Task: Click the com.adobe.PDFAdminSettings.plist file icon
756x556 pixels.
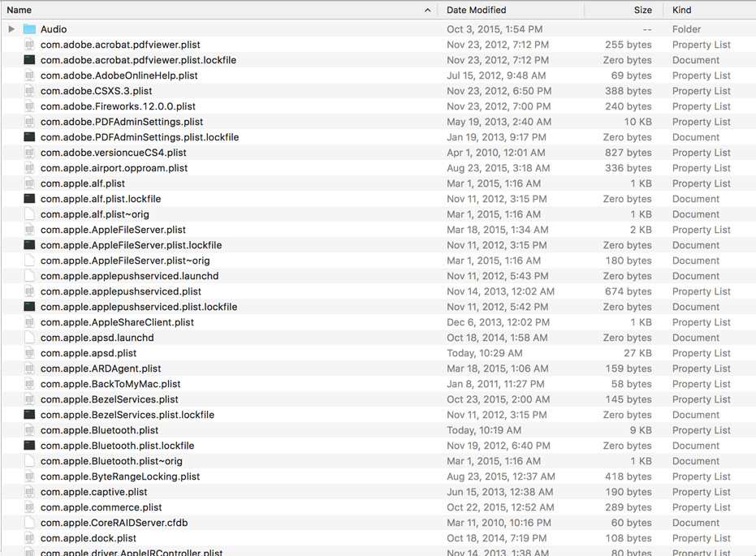Action: point(29,122)
